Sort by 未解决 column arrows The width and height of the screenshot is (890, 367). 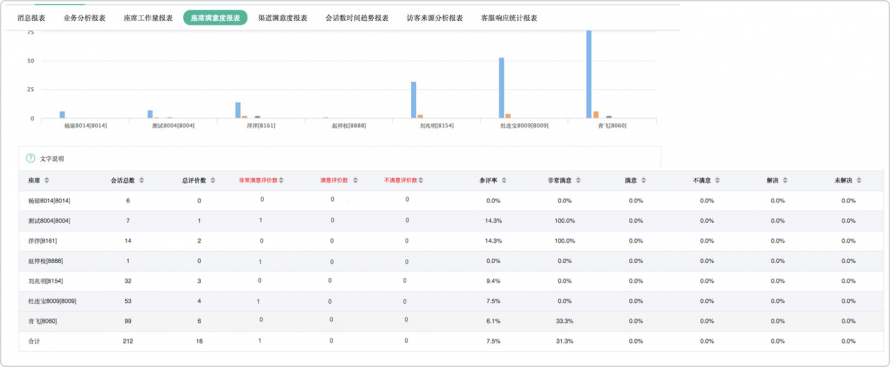[859, 180]
